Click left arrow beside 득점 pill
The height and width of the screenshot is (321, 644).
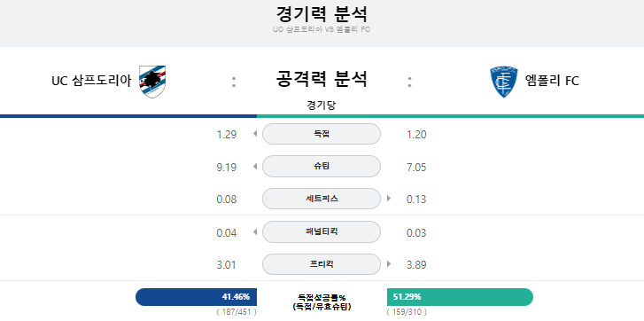point(255,134)
